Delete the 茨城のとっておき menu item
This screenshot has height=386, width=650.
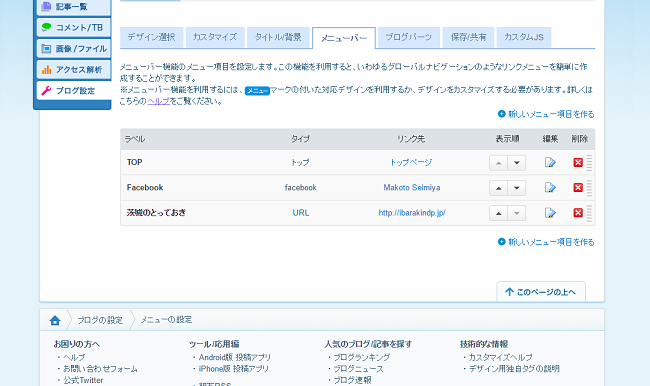coord(578,213)
